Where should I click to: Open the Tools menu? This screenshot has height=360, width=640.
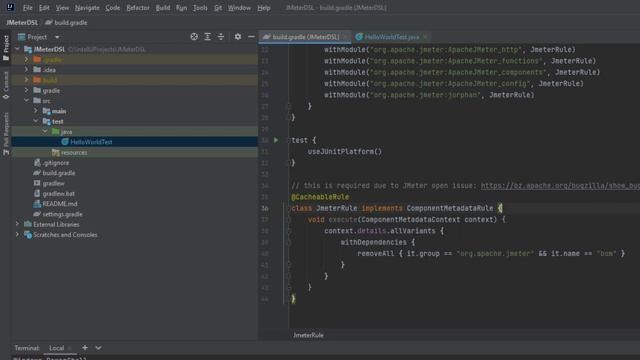coord(200,8)
